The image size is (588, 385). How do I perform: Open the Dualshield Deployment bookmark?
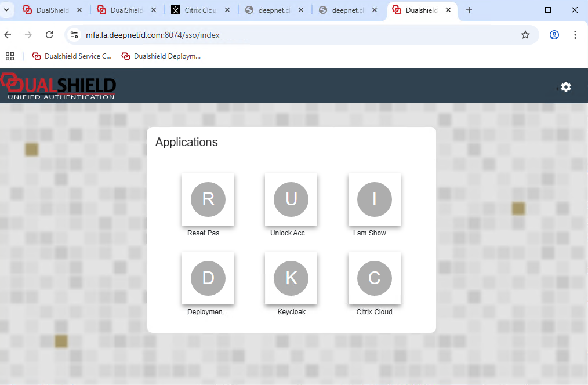[161, 56]
